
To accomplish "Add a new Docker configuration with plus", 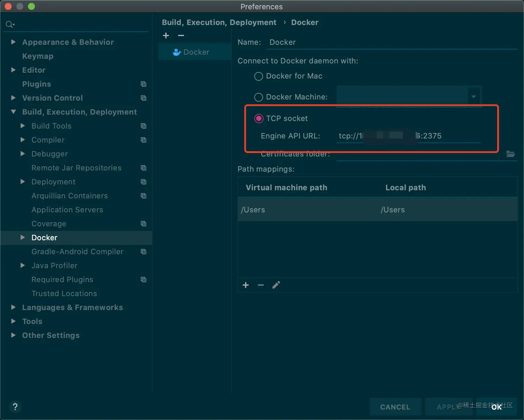I will 166,35.
